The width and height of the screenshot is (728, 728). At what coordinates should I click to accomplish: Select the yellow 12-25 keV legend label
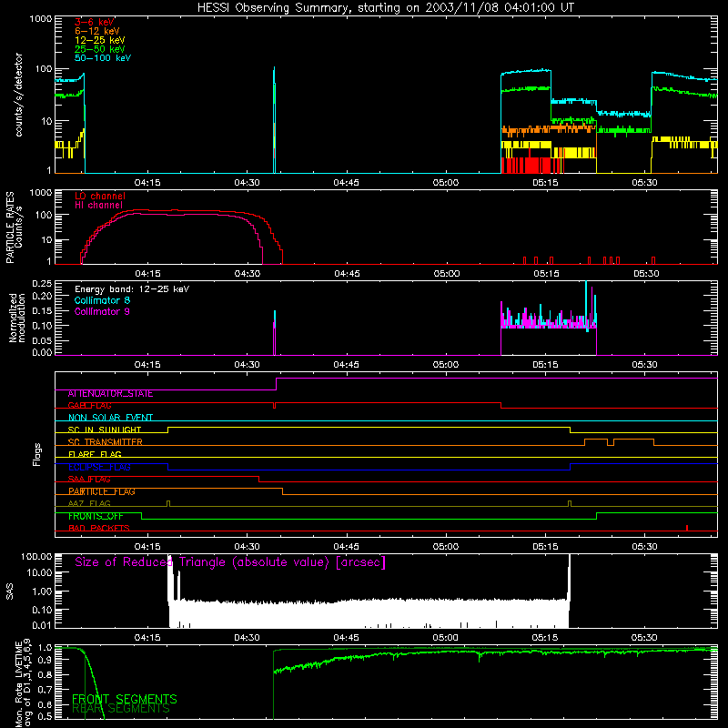tap(100, 40)
